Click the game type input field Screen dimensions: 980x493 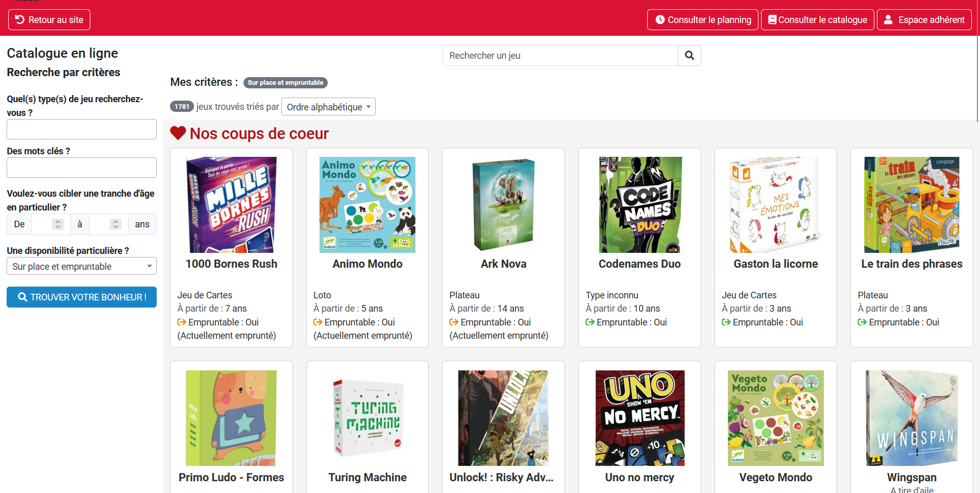click(82, 129)
